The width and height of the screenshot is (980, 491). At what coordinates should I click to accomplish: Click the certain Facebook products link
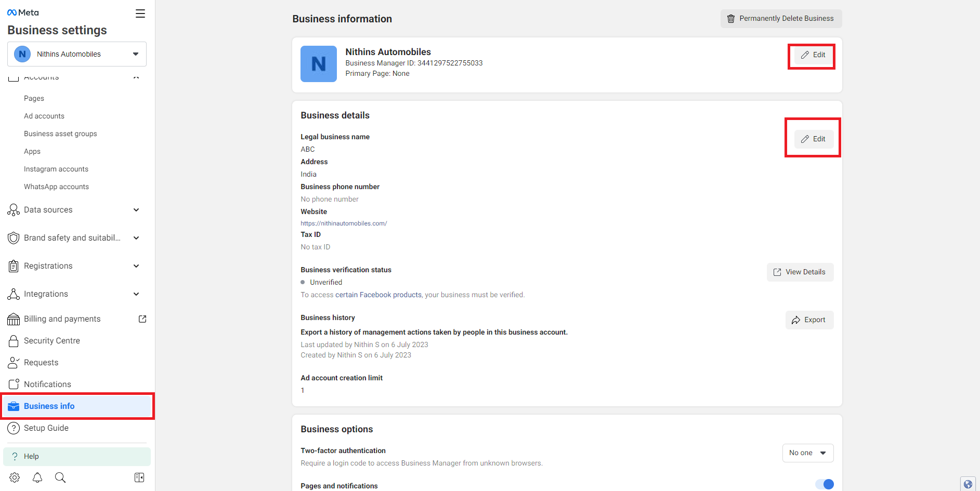[x=378, y=295]
